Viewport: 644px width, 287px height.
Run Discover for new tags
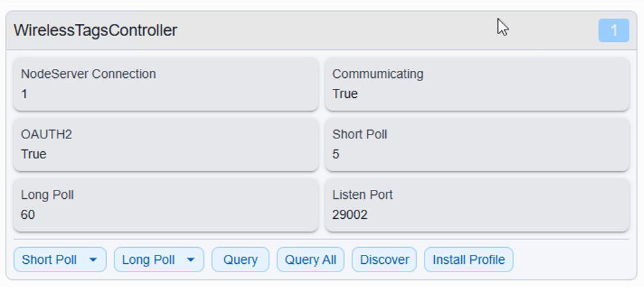(x=384, y=259)
